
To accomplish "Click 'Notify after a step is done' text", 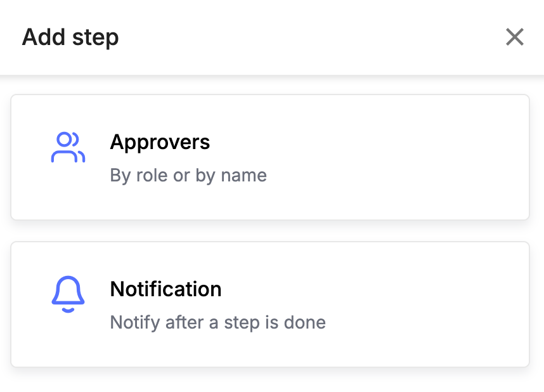I will (x=218, y=323).
